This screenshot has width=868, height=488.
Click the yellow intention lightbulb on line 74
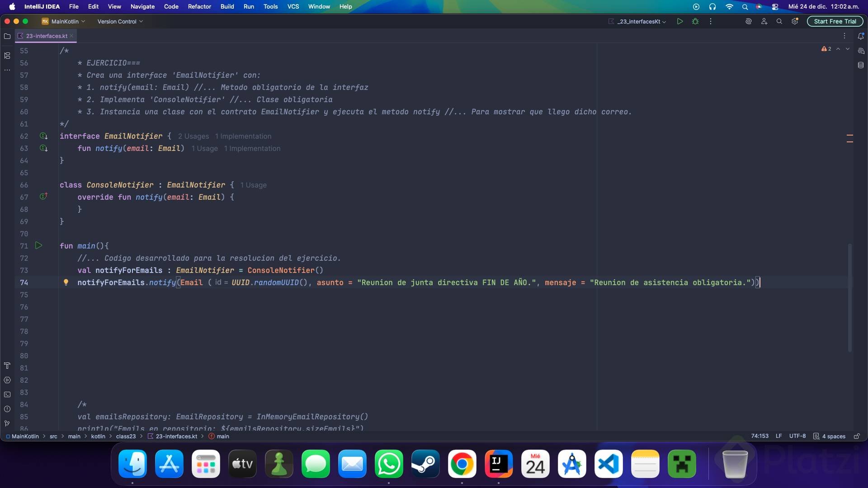point(66,282)
